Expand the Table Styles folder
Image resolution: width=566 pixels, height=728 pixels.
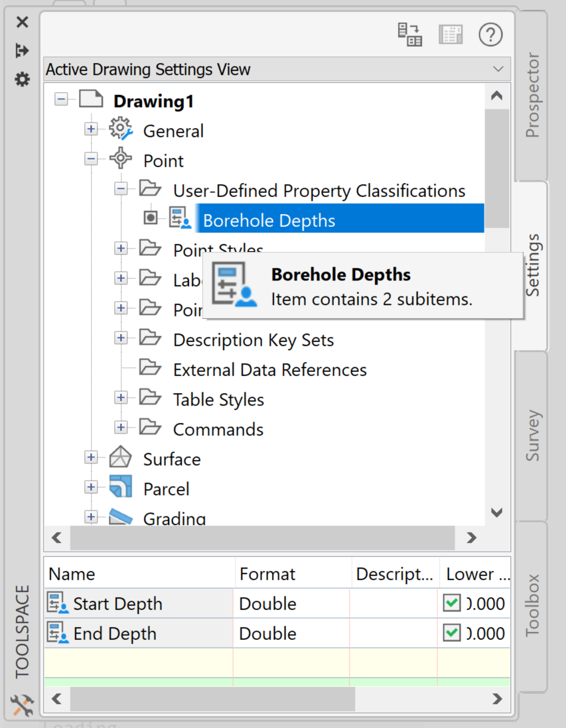121,397
